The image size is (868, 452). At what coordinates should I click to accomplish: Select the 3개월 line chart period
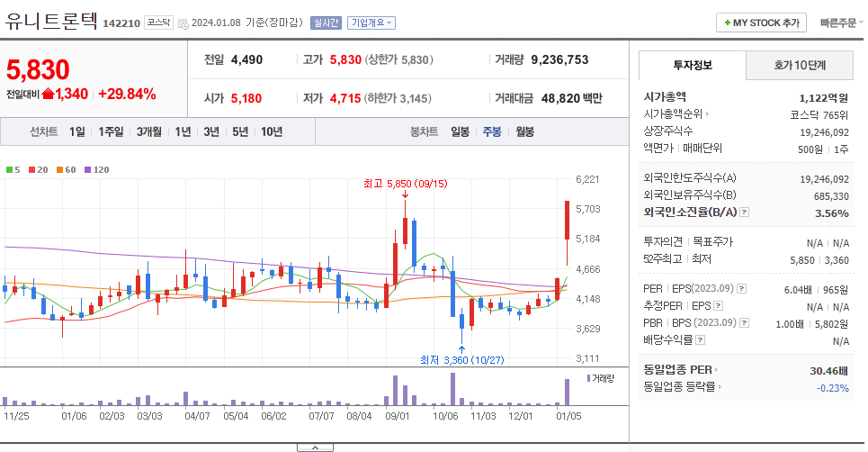point(149,131)
